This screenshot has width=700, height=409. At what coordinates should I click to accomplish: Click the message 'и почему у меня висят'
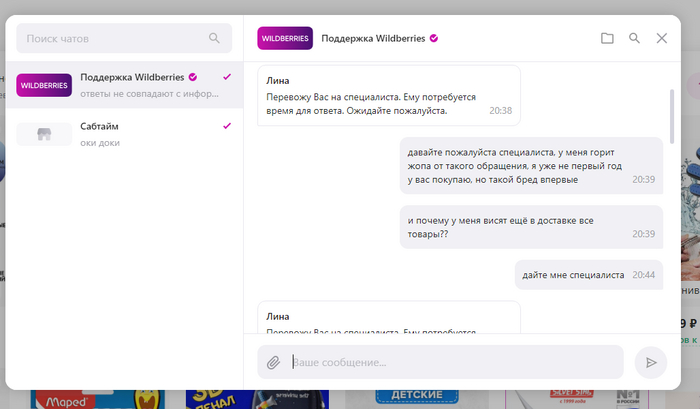click(x=531, y=227)
